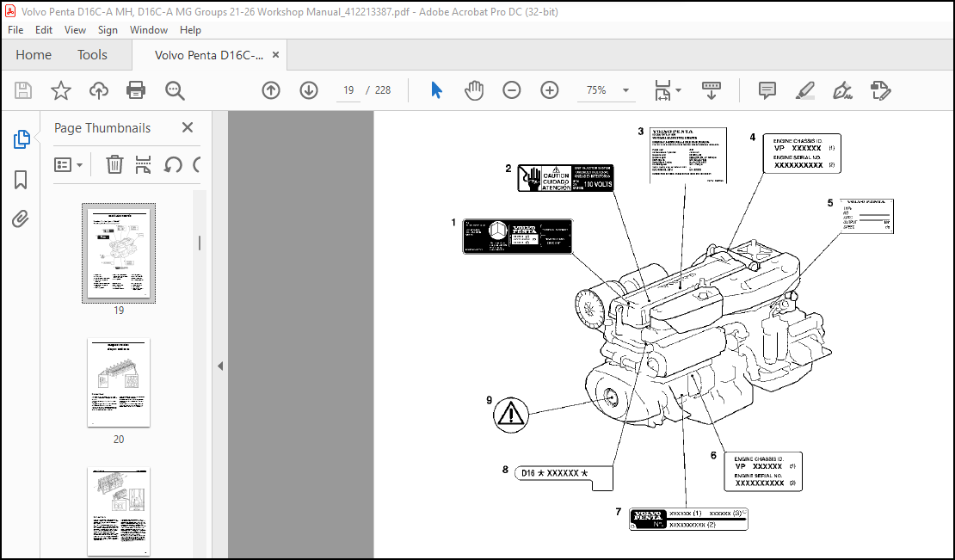
Task: Open the View menu
Action: click(75, 30)
